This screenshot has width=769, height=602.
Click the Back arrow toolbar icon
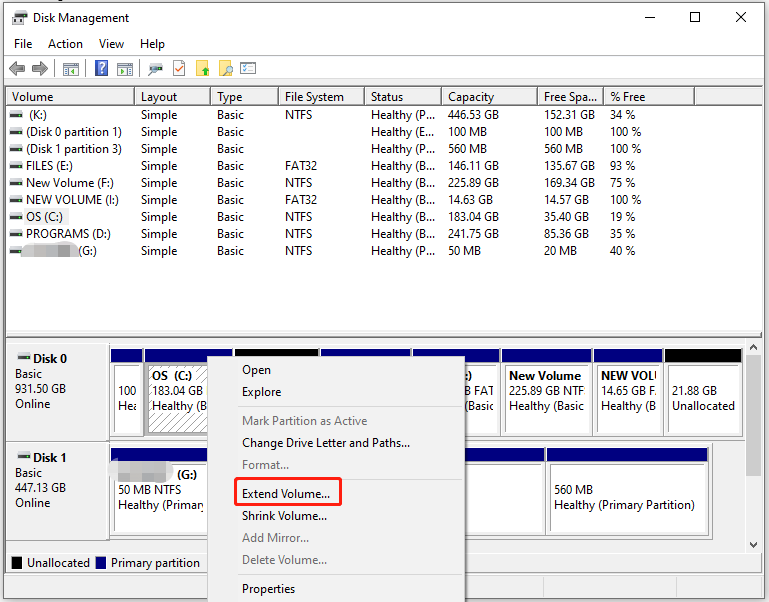17,69
